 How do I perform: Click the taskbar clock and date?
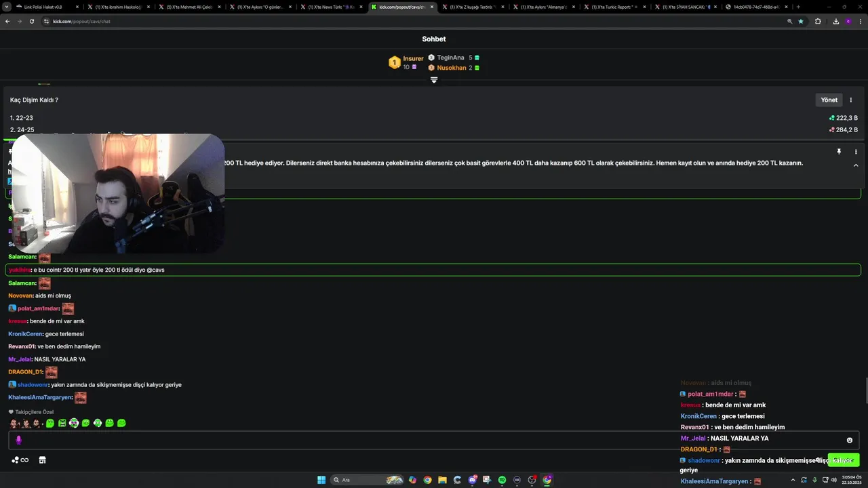(850, 480)
